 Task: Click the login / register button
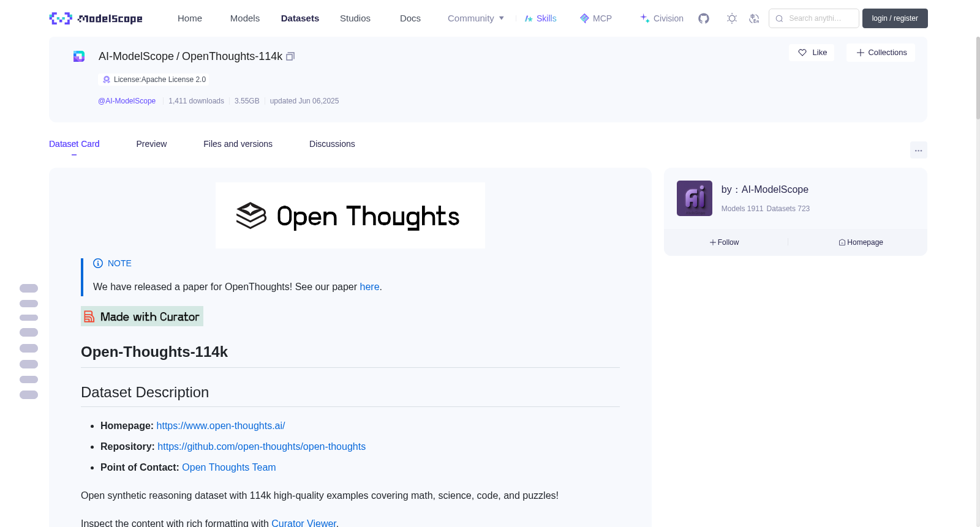tap(895, 18)
